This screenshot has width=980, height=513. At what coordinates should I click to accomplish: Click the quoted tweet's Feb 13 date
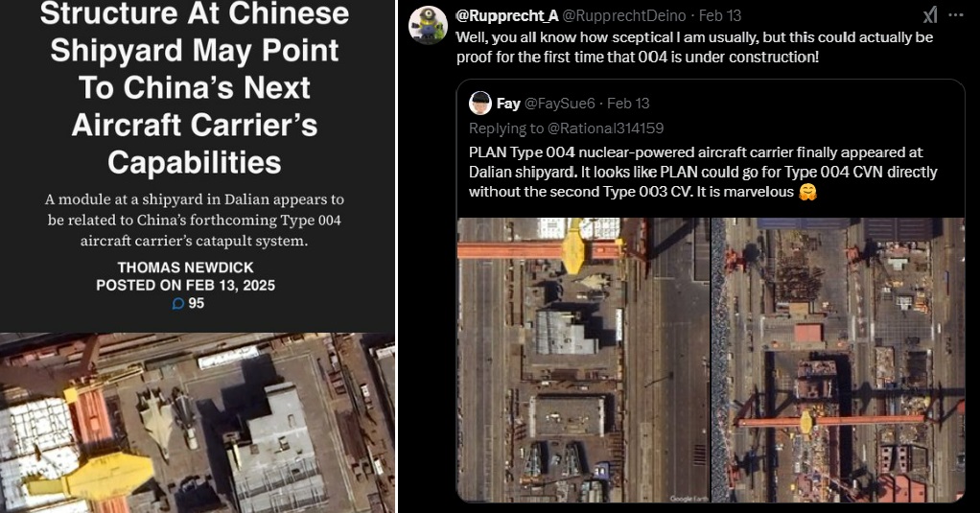[x=628, y=104]
